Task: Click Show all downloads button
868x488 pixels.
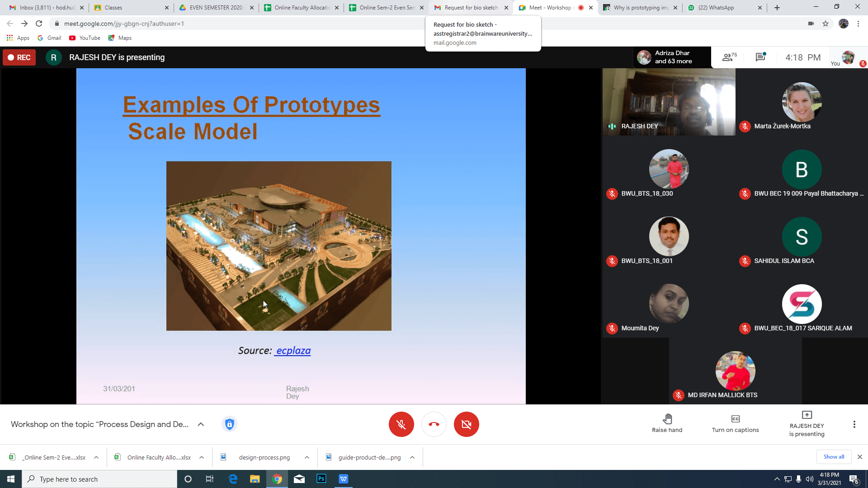Action: coord(834,457)
